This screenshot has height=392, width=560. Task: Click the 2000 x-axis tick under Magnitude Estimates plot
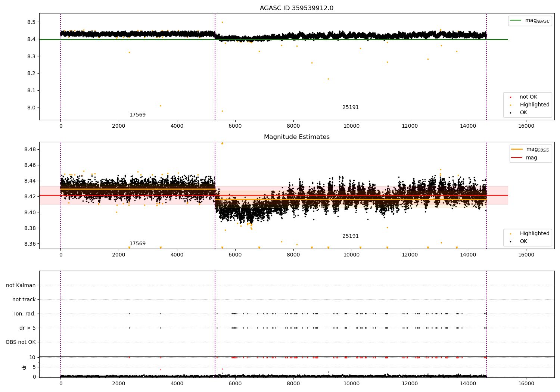(x=119, y=255)
